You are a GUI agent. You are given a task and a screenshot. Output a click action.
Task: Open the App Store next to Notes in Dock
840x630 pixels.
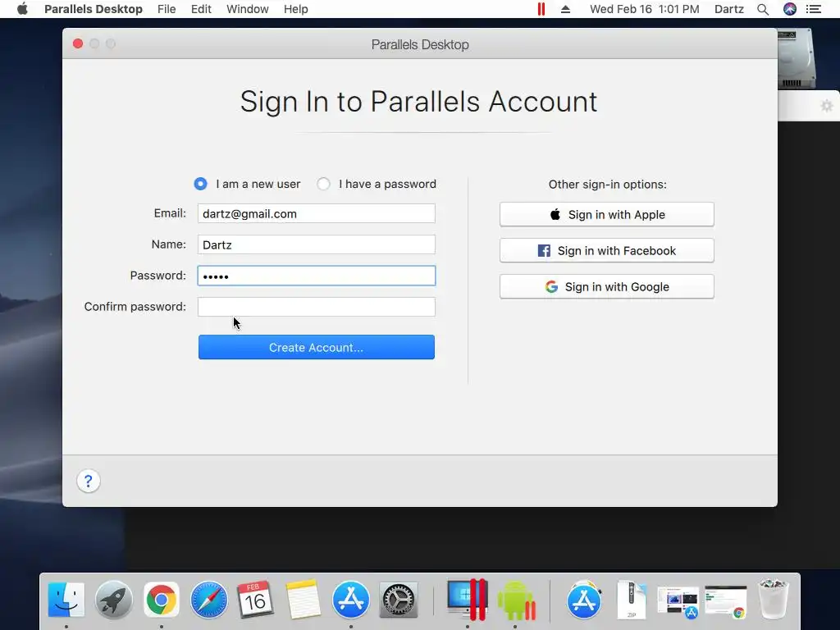(x=351, y=600)
